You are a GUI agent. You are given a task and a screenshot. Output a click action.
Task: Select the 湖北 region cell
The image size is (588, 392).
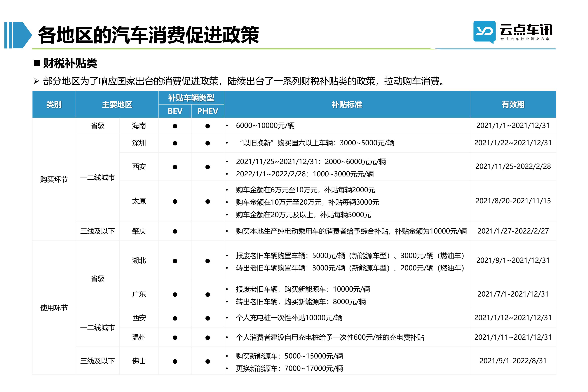coord(139,260)
